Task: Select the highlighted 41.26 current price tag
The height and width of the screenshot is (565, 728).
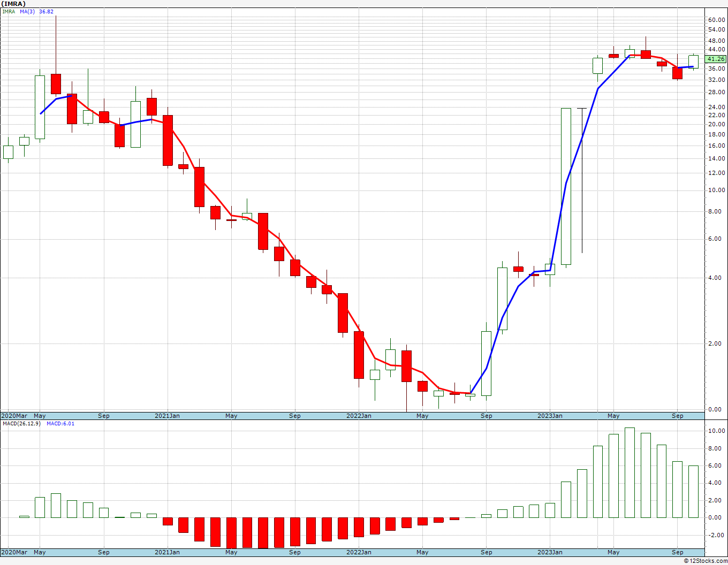Action: point(716,59)
